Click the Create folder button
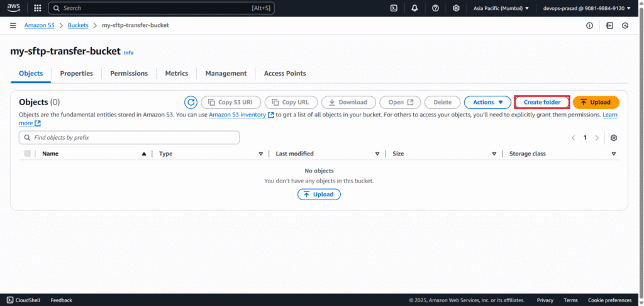Screen dimensions: 644x306 point(541,102)
